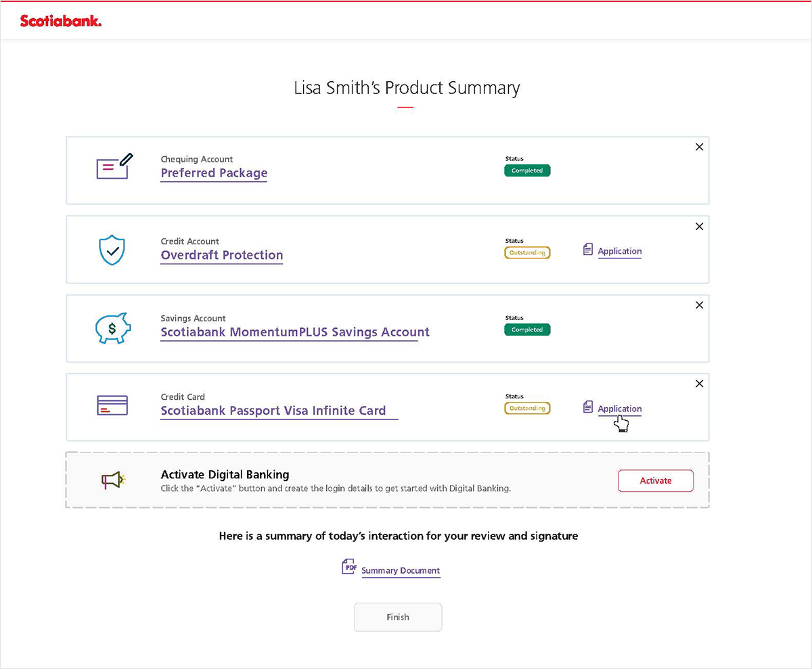Click the "Credit Card" label
812x669 pixels.
click(x=183, y=396)
